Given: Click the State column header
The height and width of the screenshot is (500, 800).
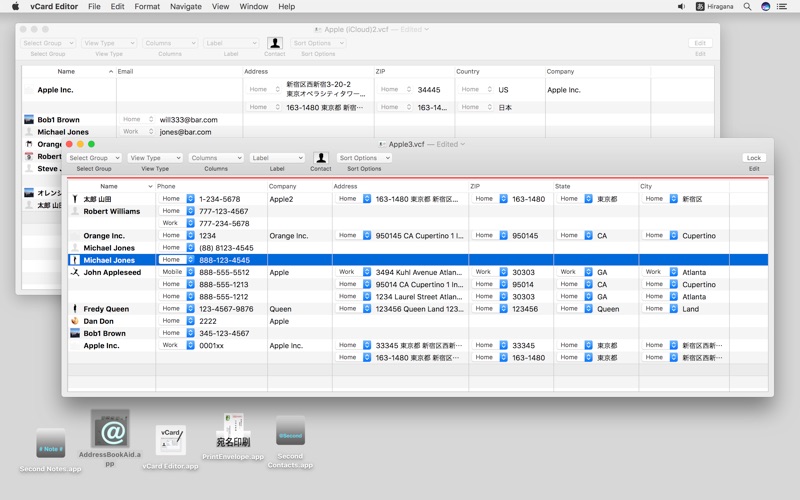Looking at the screenshot, I should coord(596,186).
